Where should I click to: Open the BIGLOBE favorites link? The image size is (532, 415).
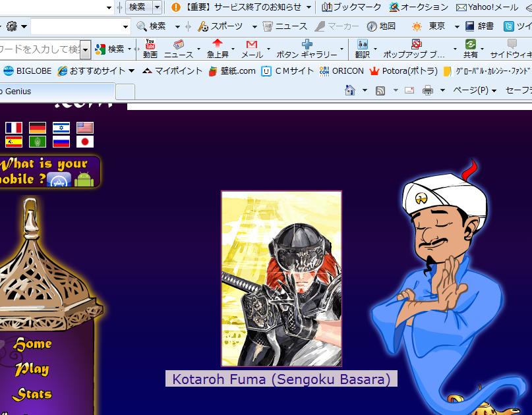click(x=27, y=71)
